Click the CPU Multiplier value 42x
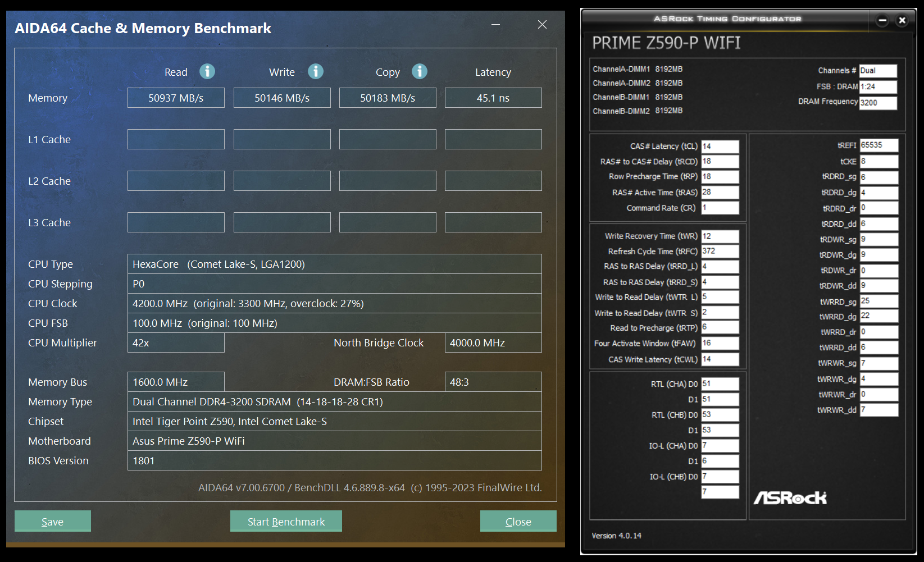This screenshot has width=924, height=562. 176,342
